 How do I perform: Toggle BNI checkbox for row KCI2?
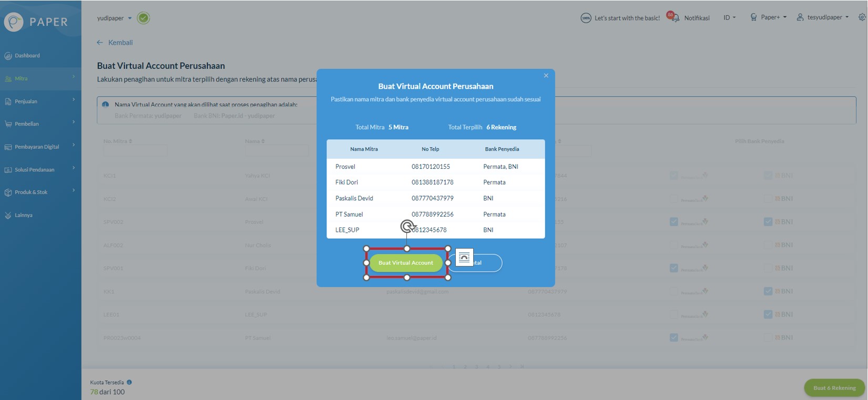tap(768, 199)
